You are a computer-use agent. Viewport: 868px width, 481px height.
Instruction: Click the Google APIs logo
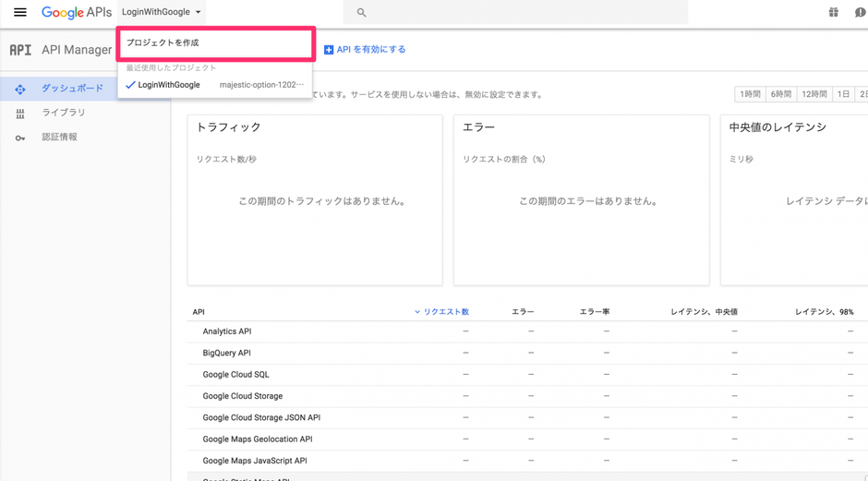click(77, 12)
